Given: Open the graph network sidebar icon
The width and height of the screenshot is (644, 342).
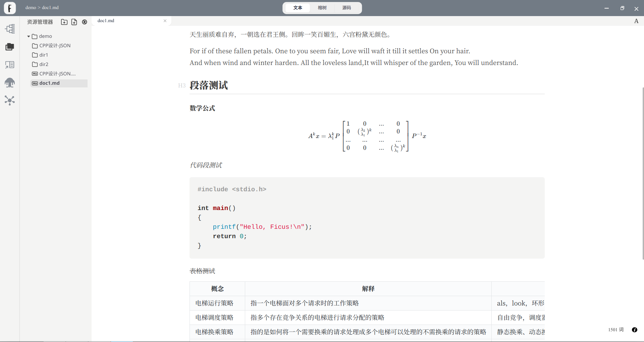Looking at the screenshot, I should coord(10,100).
